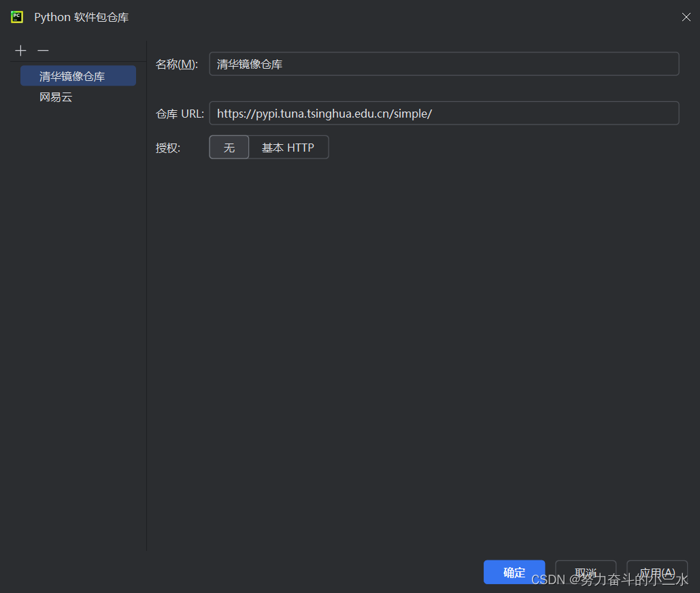Select the 无 authorization option
Screen dimensions: 700x593
229,147
